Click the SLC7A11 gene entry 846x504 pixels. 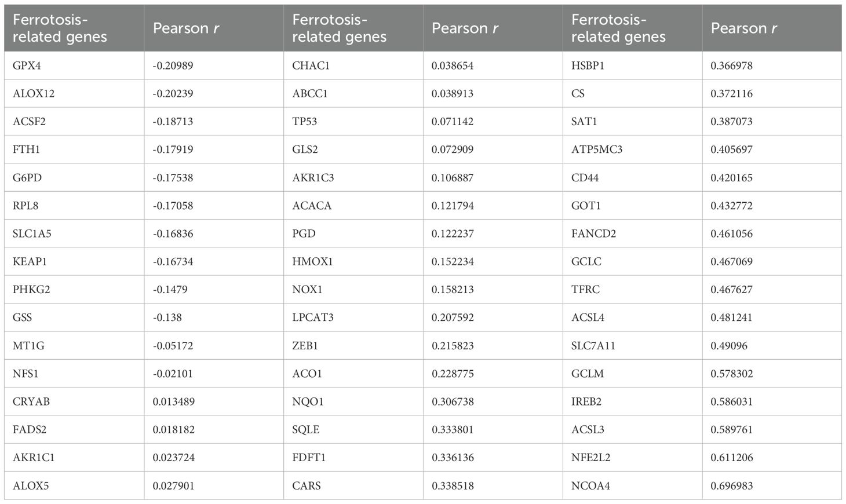pos(593,345)
